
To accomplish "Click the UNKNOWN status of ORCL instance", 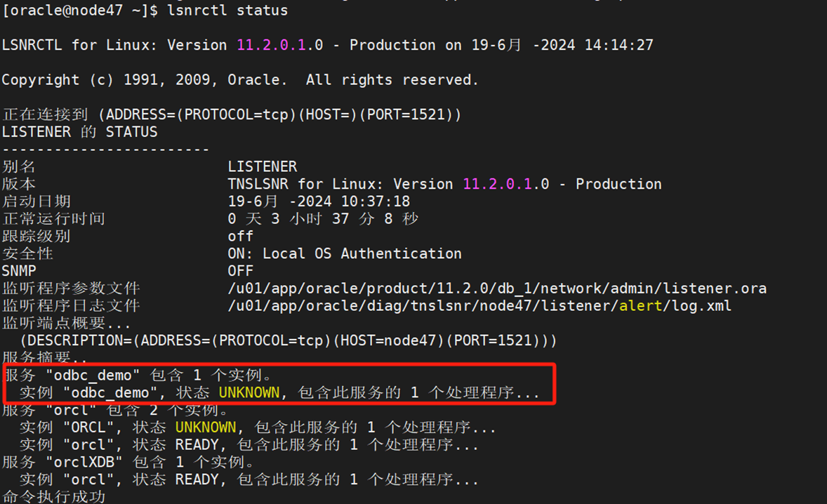I will [x=206, y=427].
